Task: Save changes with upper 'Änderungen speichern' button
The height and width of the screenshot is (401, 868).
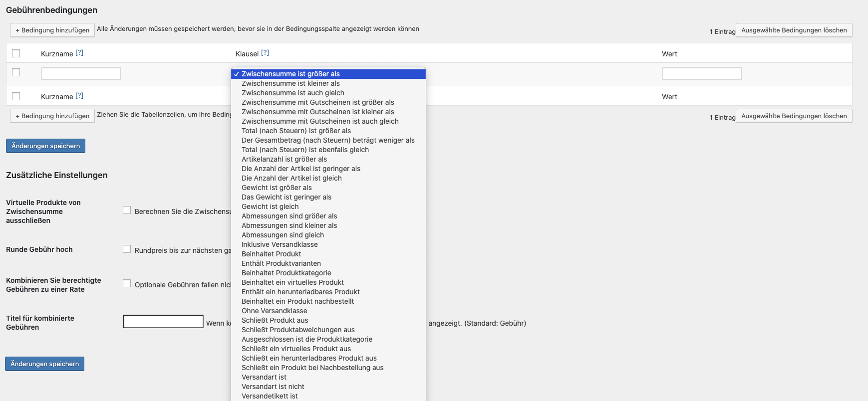Action: click(x=45, y=146)
